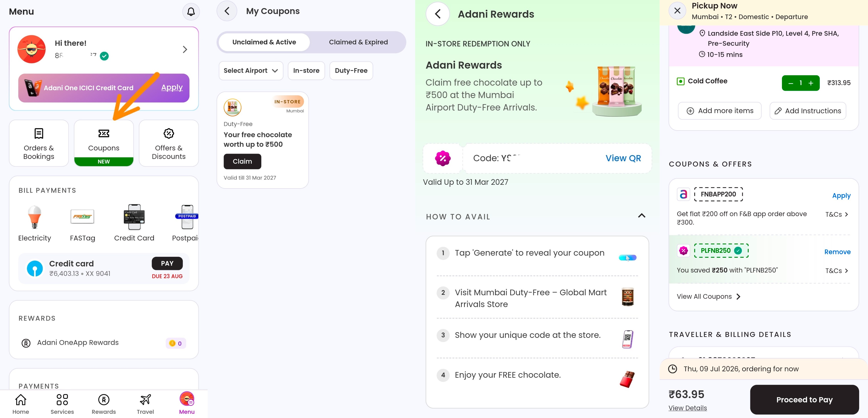Switch to Claimed & Expired tab

[x=358, y=42]
